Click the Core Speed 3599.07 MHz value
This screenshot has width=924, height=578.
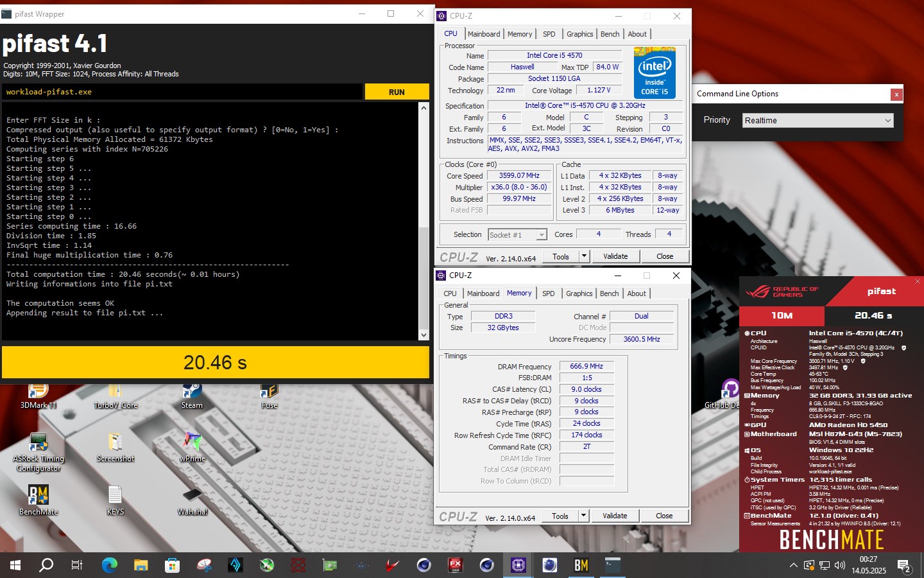click(519, 175)
